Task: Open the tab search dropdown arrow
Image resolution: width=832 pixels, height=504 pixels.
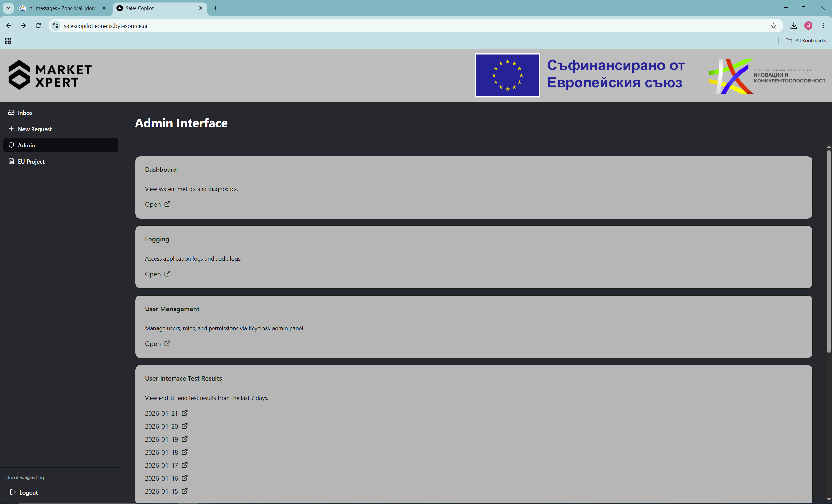Action: 8,8
